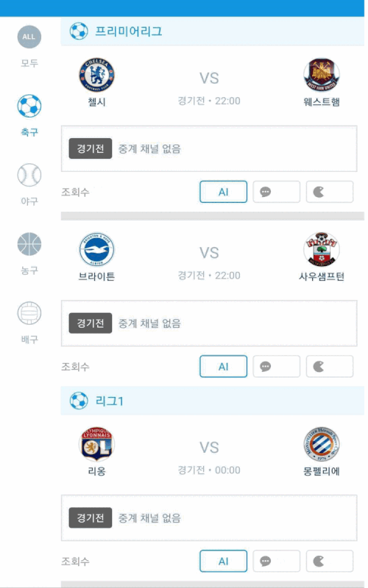Screen dimensions: 368x588
Task: Click pac-man icon button for Lyon match
Action: [x=330, y=561]
